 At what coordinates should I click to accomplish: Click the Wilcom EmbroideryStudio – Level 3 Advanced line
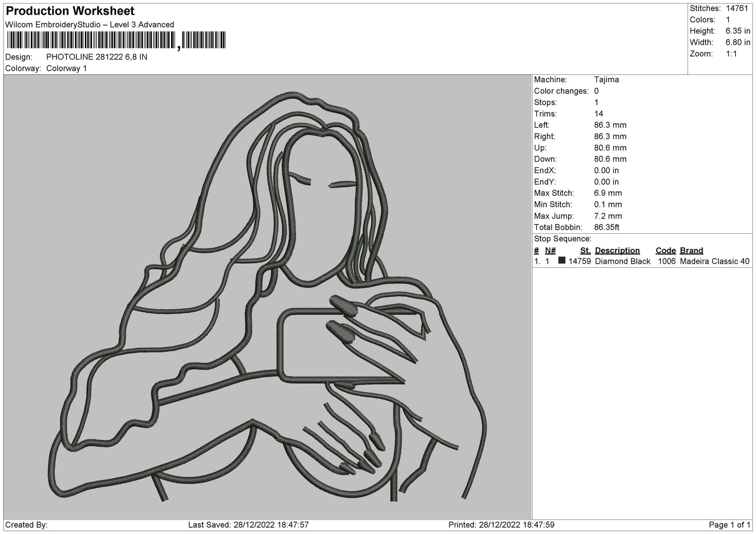(x=89, y=25)
